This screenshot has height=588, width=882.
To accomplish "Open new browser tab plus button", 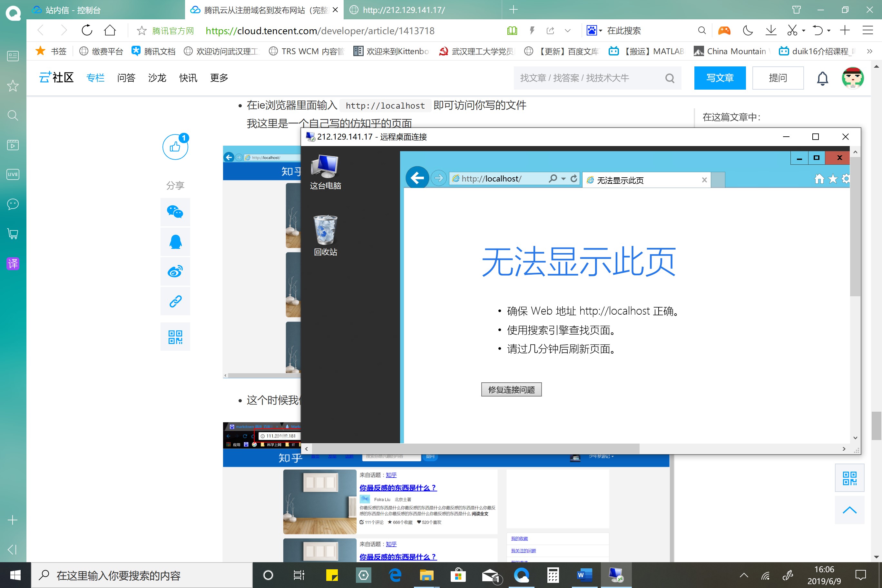I will click(x=514, y=10).
